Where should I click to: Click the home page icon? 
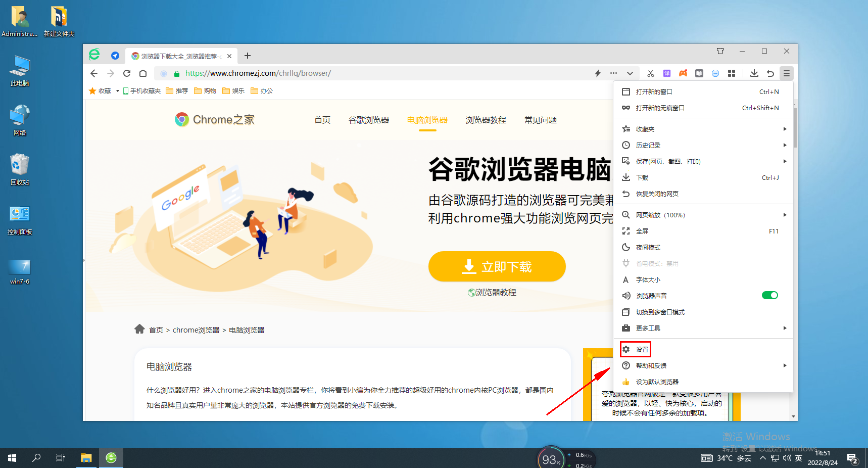click(x=143, y=73)
